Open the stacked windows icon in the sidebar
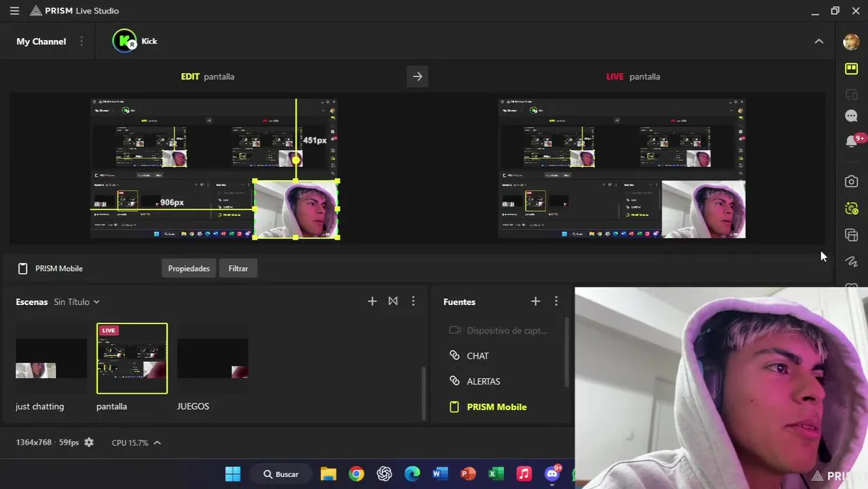This screenshot has width=868, height=489. [x=851, y=235]
